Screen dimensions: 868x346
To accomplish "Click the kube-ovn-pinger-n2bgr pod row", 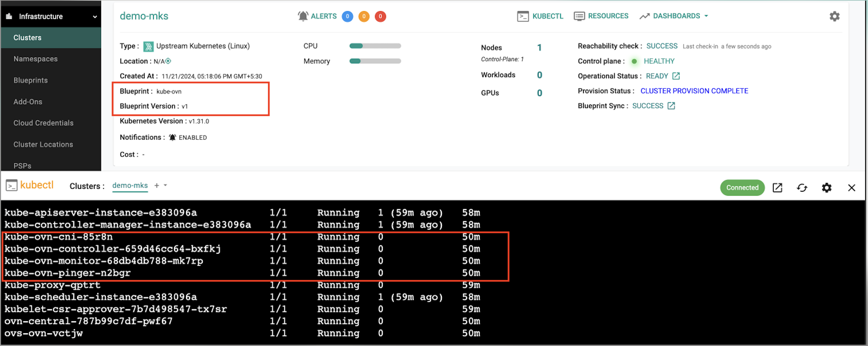I will [x=242, y=273].
